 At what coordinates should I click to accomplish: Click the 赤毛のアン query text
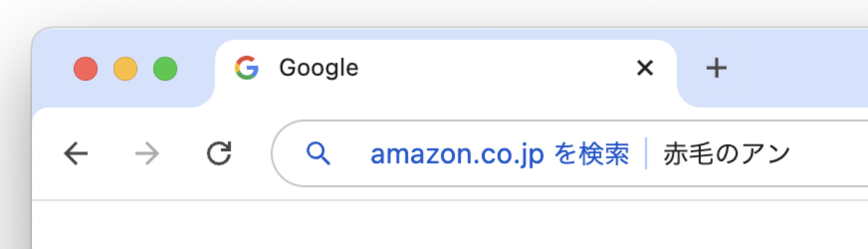[x=726, y=155]
